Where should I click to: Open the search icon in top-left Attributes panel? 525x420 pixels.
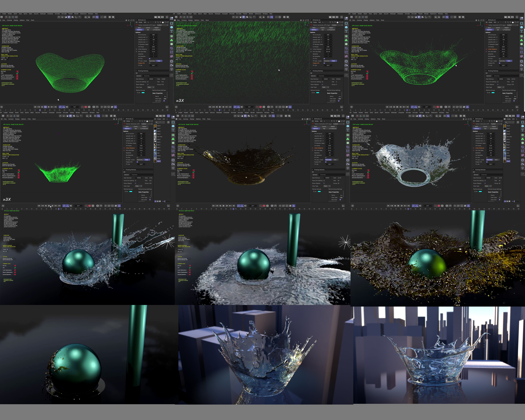click(158, 22)
